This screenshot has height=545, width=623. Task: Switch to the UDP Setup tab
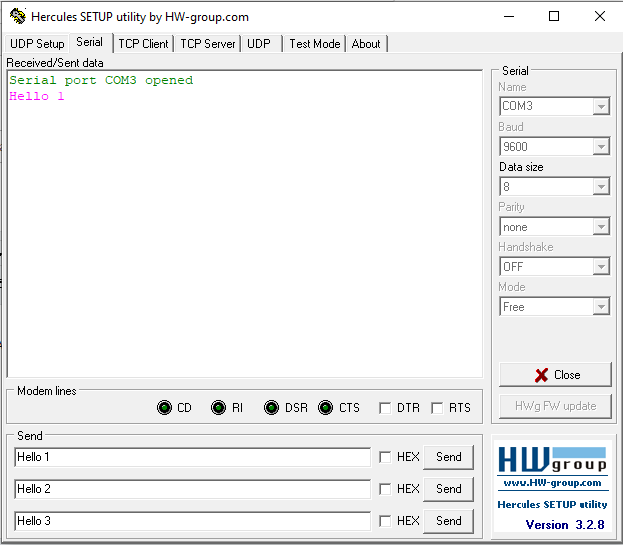coord(37,44)
